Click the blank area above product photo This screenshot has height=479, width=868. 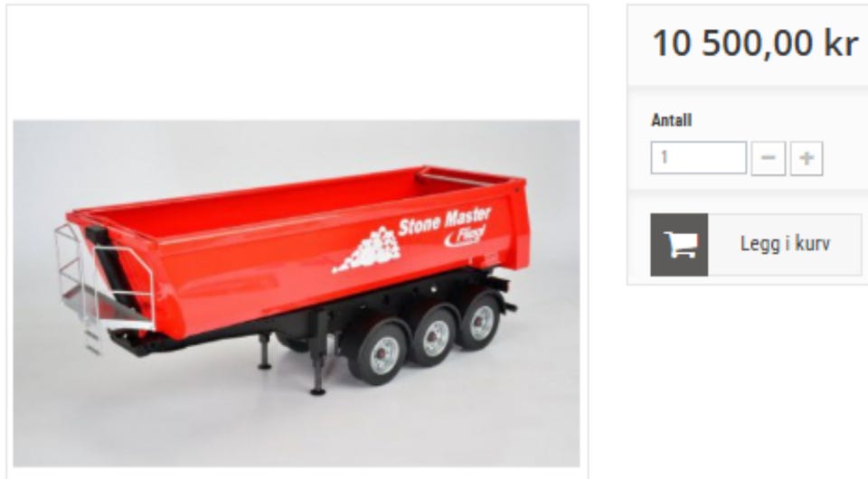click(297, 62)
